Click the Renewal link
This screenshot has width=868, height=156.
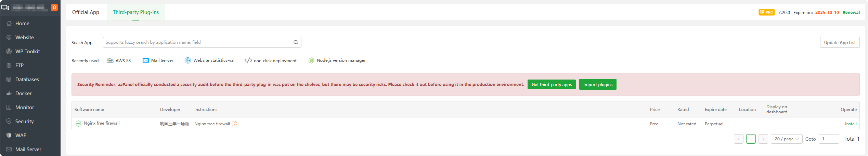click(851, 13)
